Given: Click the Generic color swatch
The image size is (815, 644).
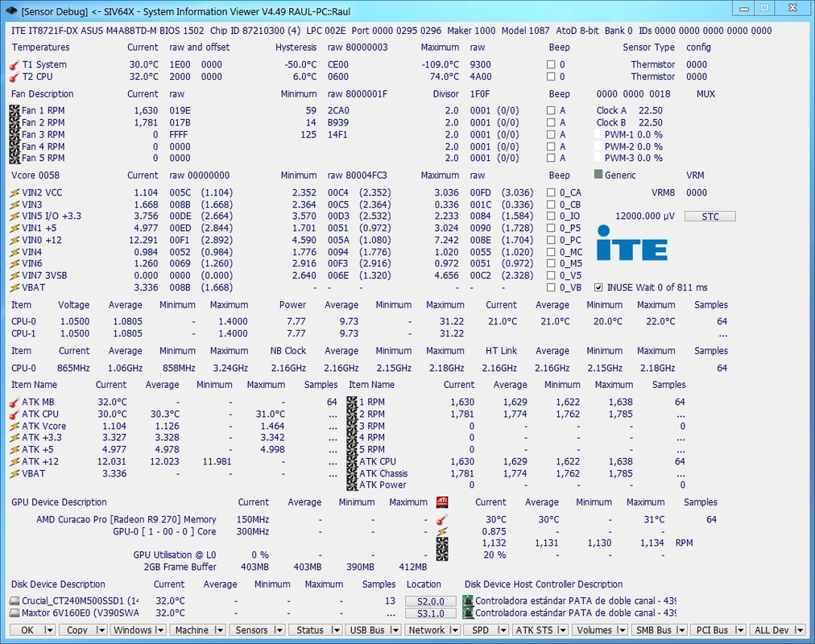Looking at the screenshot, I should [x=598, y=175].
